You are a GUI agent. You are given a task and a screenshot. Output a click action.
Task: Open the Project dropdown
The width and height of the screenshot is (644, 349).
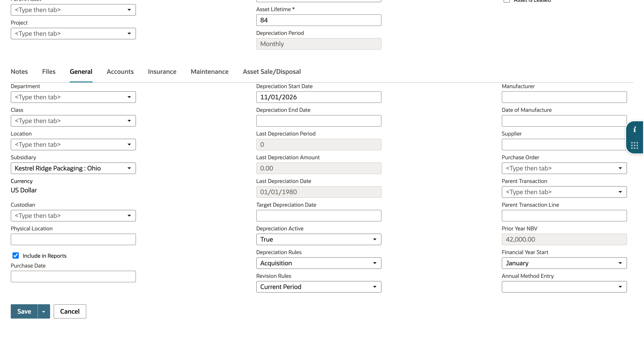(x=73, y=34)
